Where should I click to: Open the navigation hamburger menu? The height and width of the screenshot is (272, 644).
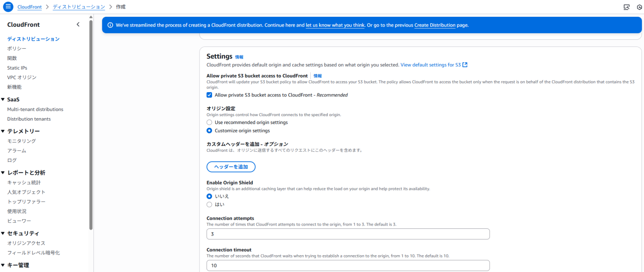(x=8, y=7)
